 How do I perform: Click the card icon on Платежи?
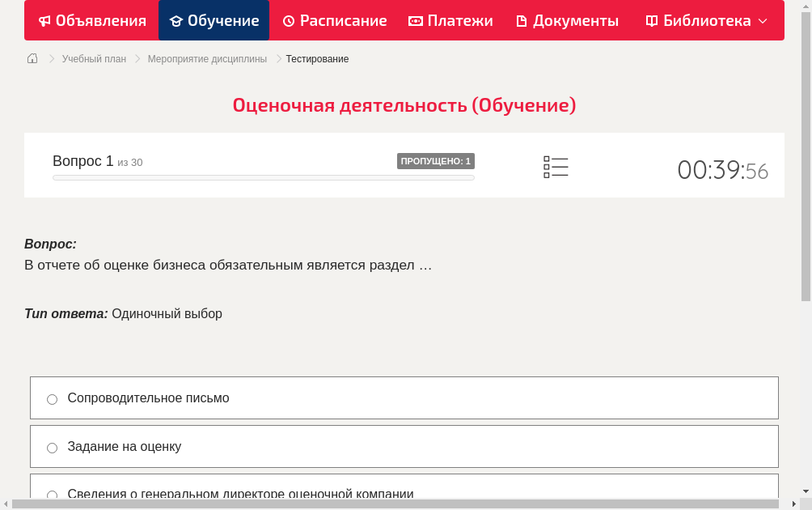click(417, 20)
